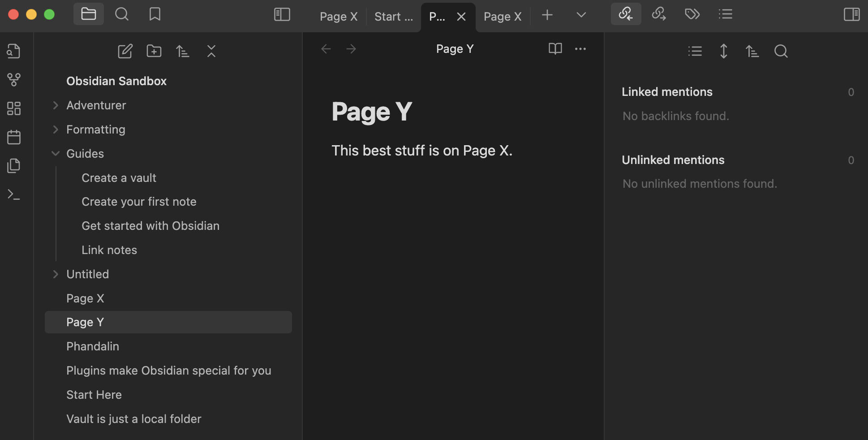Switch to the last Page X tab
The image size is (868, 440).
coord(503,17)
